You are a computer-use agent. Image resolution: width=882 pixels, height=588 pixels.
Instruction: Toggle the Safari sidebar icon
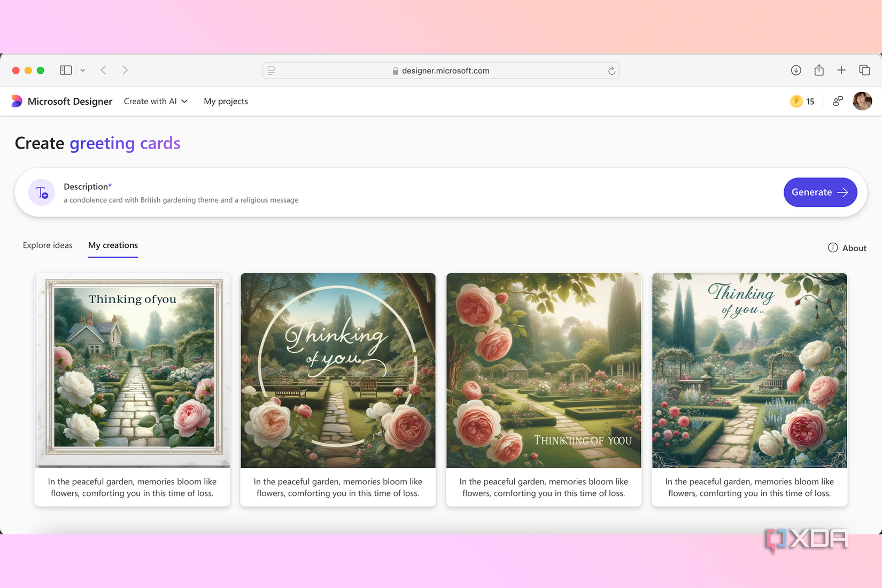click(x=66, y=70)
